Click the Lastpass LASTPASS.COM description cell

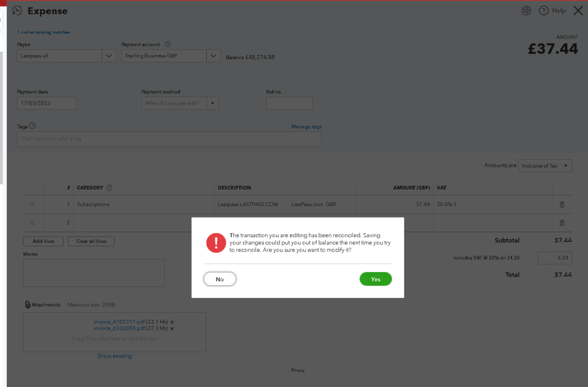(x=285, y=204)
